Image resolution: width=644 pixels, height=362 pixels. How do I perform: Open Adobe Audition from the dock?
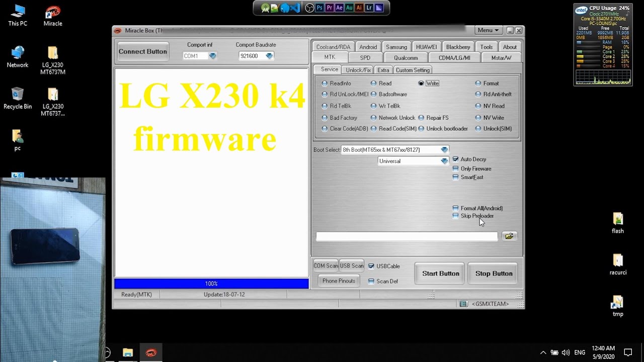point(349,8)
